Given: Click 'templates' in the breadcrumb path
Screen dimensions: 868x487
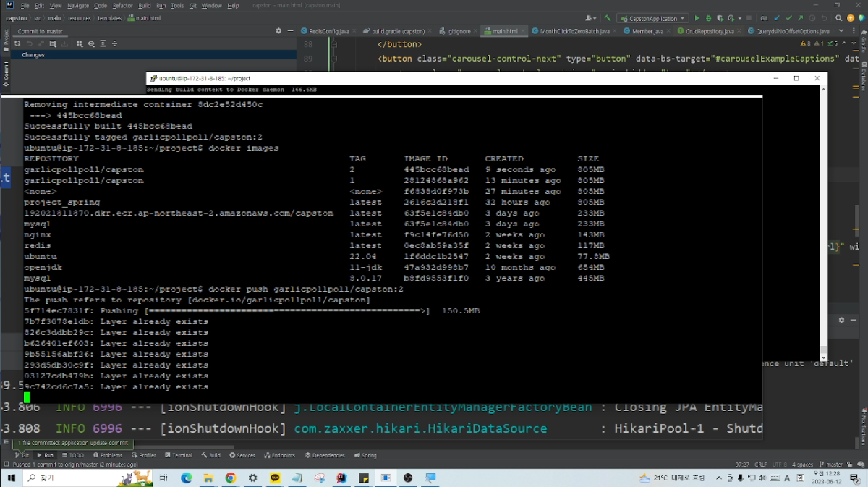Looking at the screenshot, I should pos(109,18).
